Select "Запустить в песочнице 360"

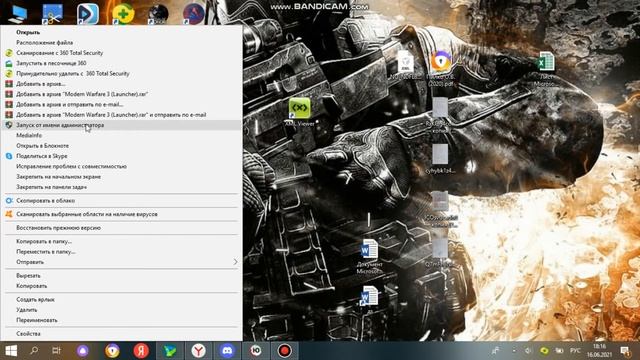[x=51, y=63]
